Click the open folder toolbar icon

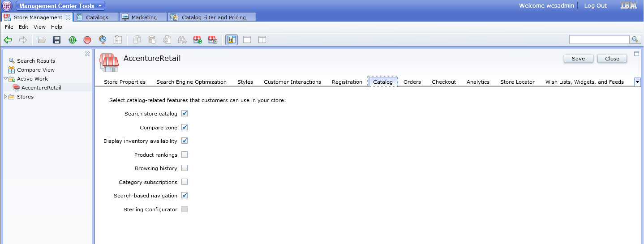coord(42,40)
